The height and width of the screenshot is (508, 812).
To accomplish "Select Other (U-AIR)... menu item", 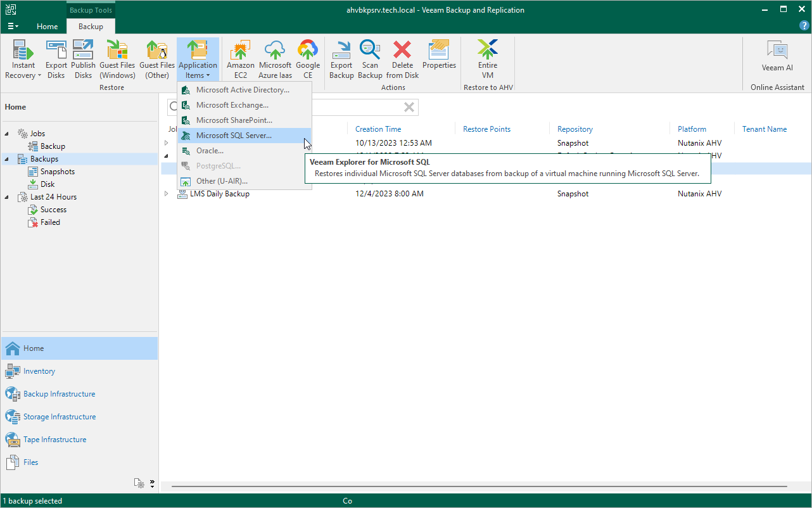I will (x=244, y=181).
